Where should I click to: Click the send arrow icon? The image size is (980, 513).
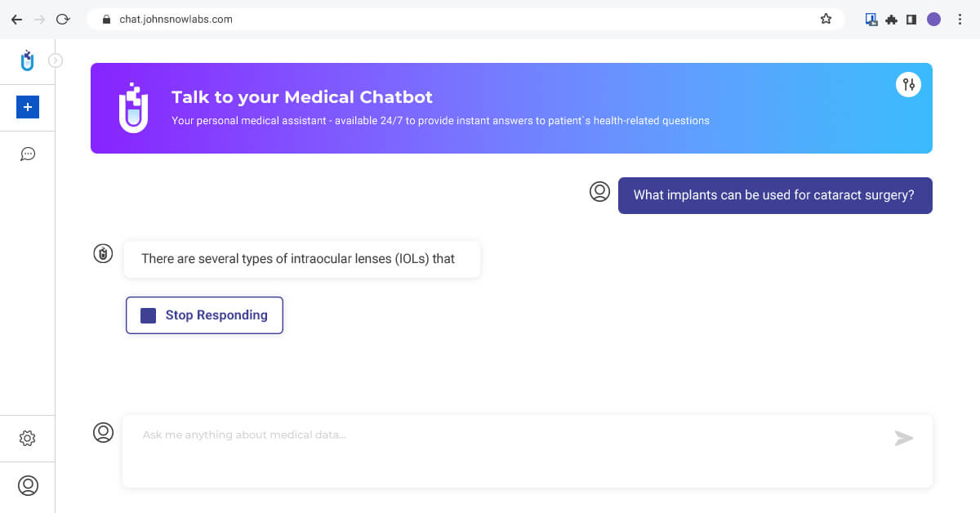click(x=903, y=439)
